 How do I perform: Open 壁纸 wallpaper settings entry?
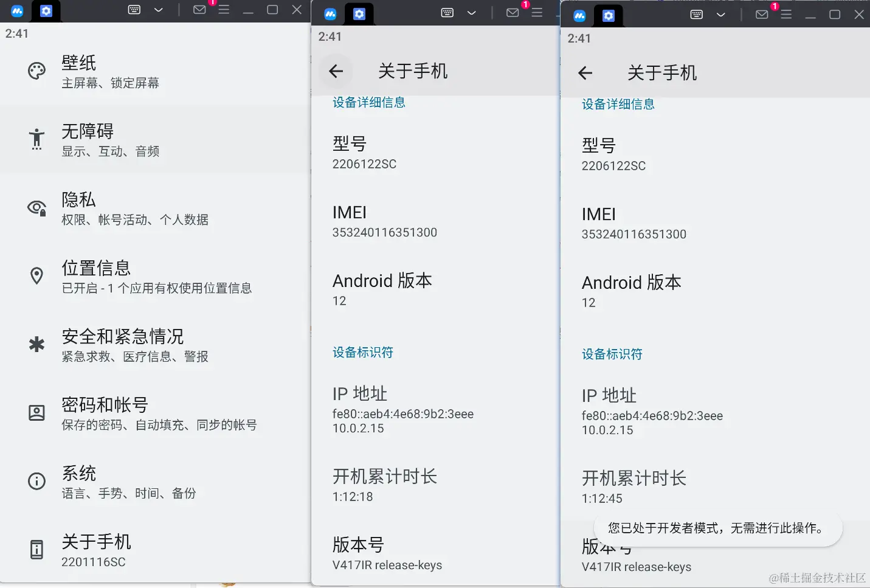coord(155,71)
